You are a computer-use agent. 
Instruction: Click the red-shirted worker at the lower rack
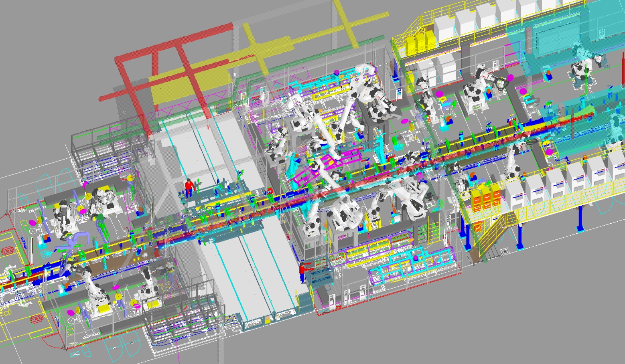pyautogui.click(x=302, y=272)
